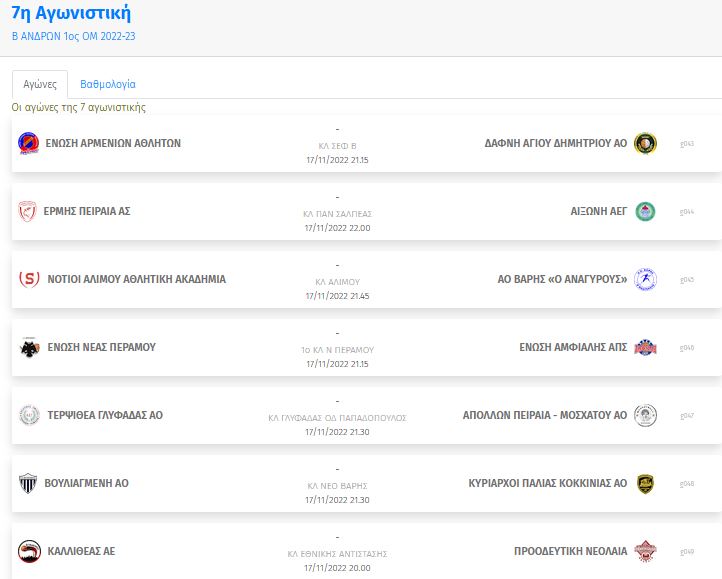Click the ΕΝΩΣΗ ΑΡΜΕΝΙΩΝ ΑΘΛΗΤΩΝ team logo
Viewport: 722px width, 579px height.
click(29, 143)
